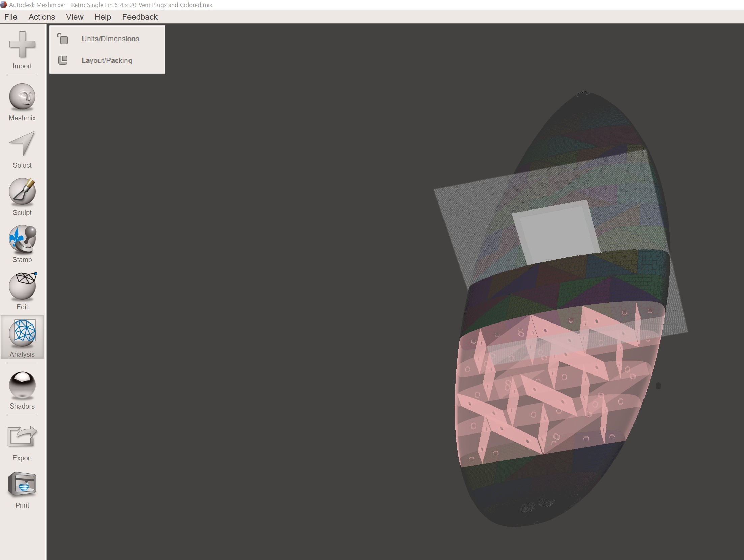Choose Units/Dimensions in the Analysis menu
Screen dimensions: 744x560
coord(110,39)
